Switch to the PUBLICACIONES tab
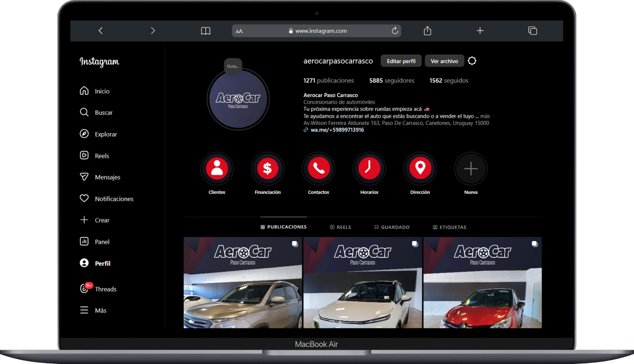634x364 pixels. 283,227
